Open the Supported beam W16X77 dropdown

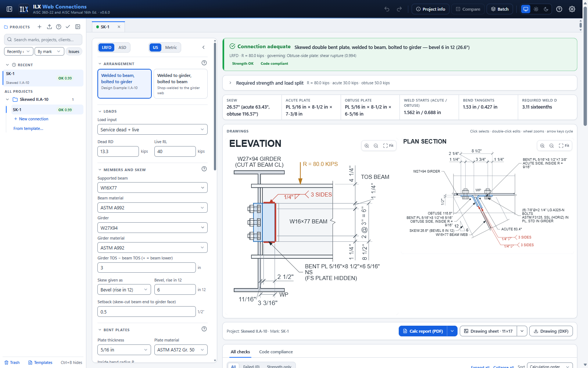coord(153,188)
